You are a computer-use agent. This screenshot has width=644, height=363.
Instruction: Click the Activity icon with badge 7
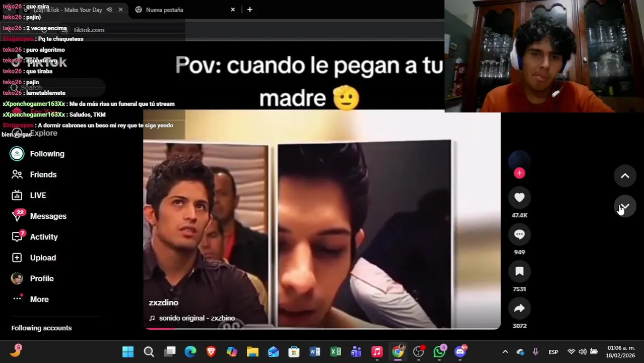[17, 237]
